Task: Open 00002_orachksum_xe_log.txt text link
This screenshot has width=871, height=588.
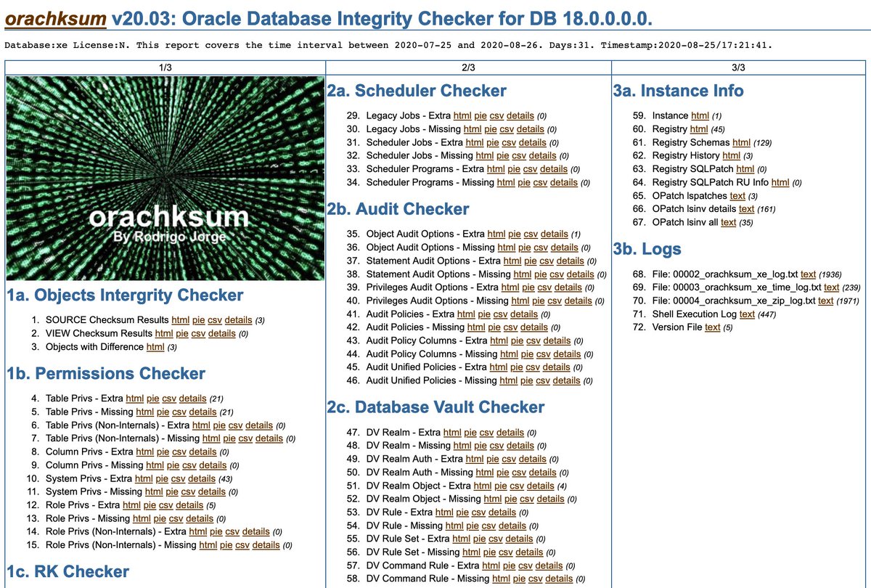Action: 808,274
